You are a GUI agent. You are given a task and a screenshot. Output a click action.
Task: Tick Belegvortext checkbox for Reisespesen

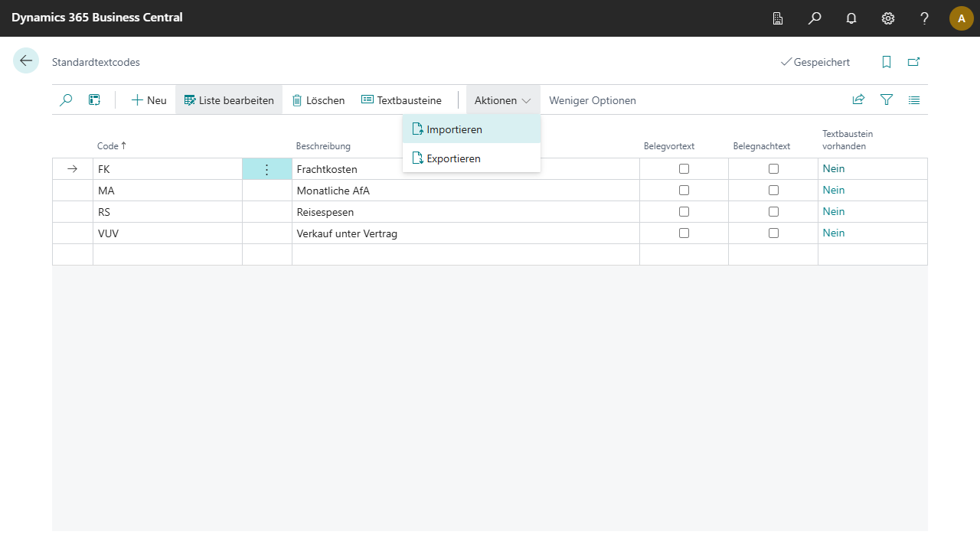click(x=684, y=212)
